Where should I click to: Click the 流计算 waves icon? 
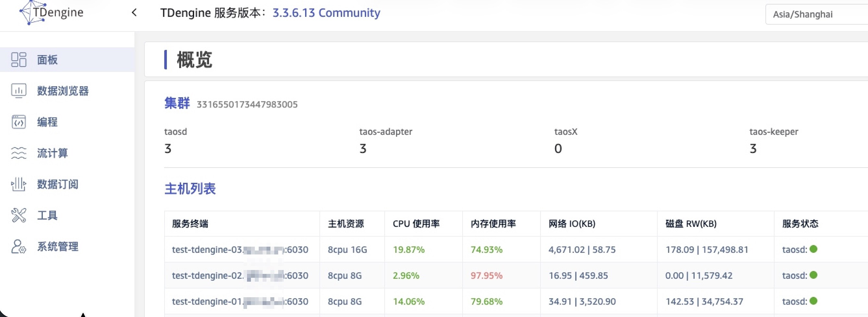point(19,153)
